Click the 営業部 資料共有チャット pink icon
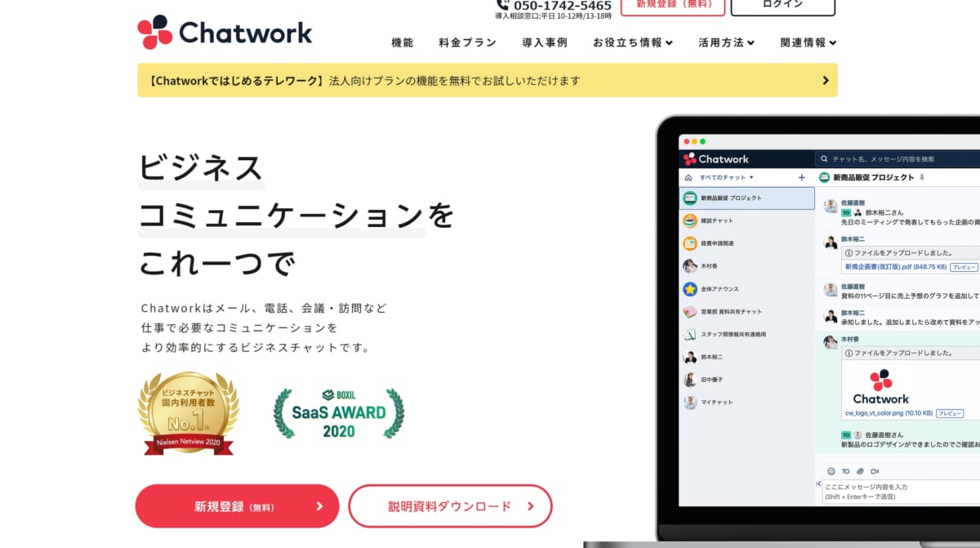The width and height of the screenshot is (980, 548). [690, 311]
